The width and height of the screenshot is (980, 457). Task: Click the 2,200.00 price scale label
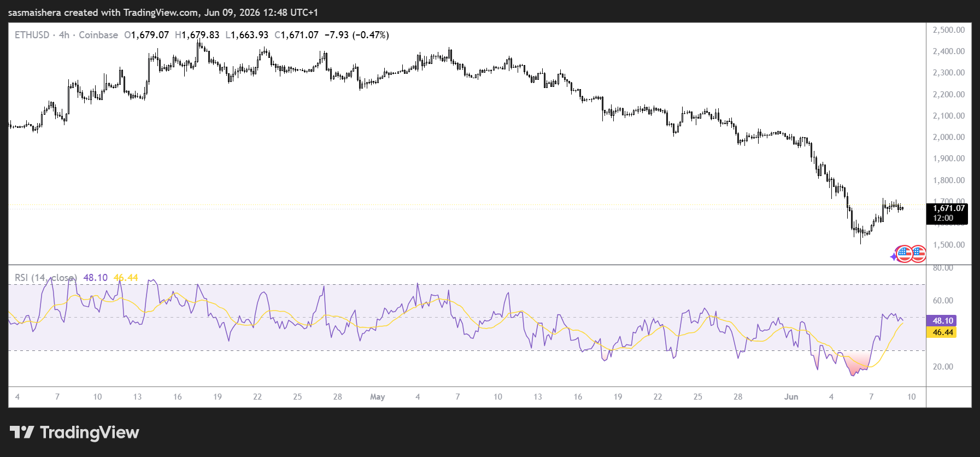click(x=949, y=95)
